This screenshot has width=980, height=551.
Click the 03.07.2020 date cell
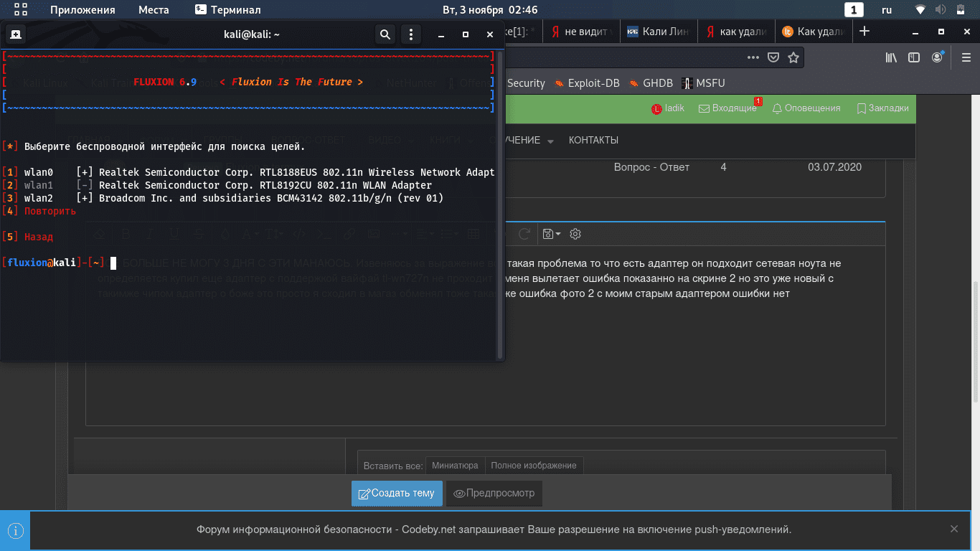[834, 167]
